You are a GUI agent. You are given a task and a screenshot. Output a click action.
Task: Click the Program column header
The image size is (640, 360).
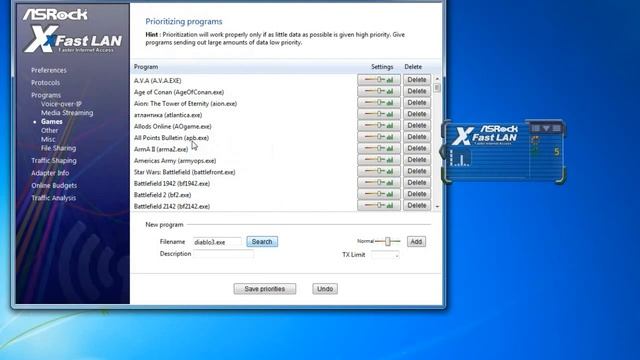click(146, 67)
